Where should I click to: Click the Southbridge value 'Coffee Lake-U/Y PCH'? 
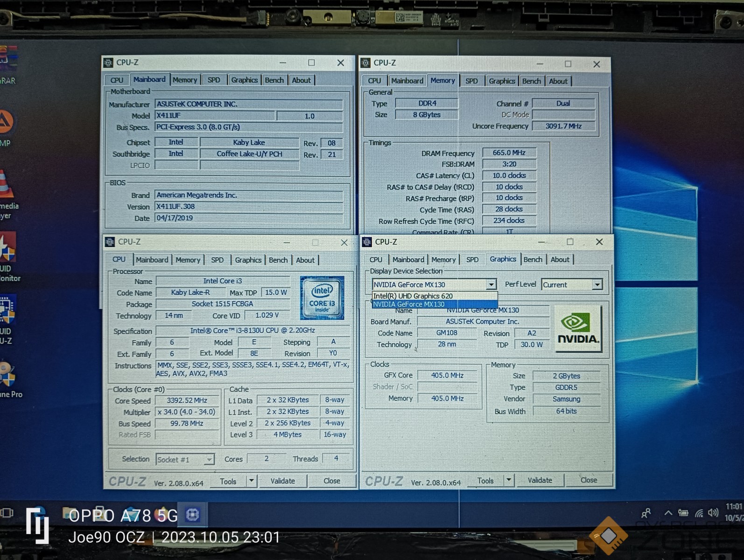pyautogui.click(x=249, y=154)
